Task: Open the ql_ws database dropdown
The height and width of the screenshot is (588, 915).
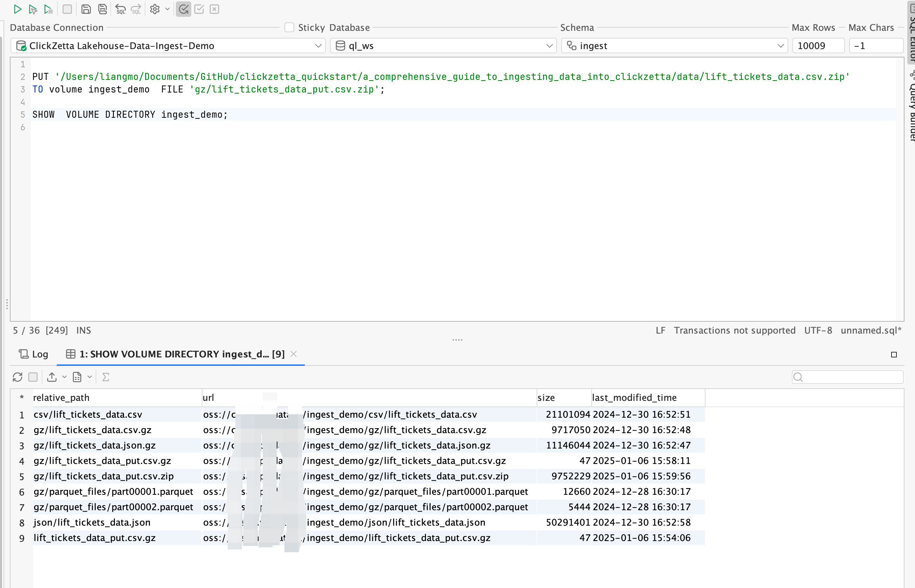Action: pyautogui.click(x=549, y=46)
